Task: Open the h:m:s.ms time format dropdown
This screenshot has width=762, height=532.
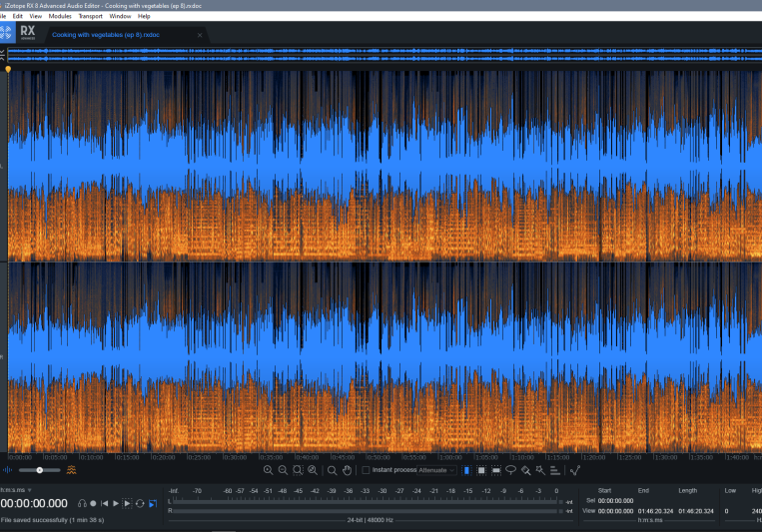Action: click(16, 490)
